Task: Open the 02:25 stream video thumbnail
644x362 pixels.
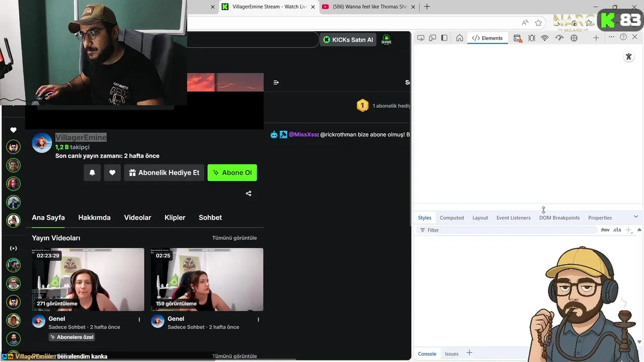Action: [207, 280]
